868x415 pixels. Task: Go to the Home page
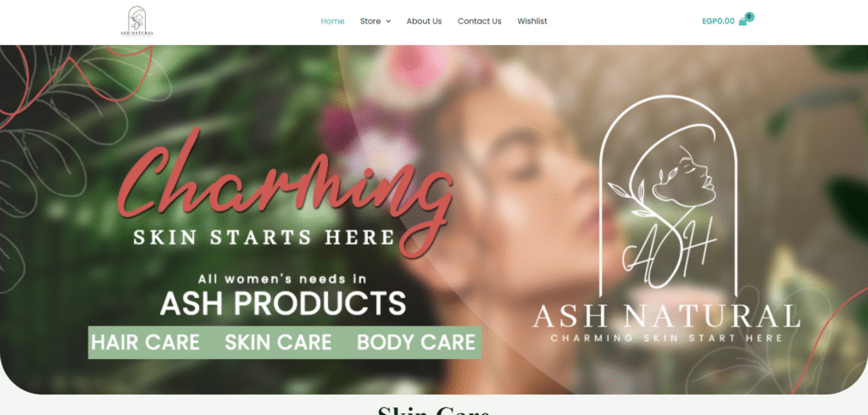tap(332, 21)
